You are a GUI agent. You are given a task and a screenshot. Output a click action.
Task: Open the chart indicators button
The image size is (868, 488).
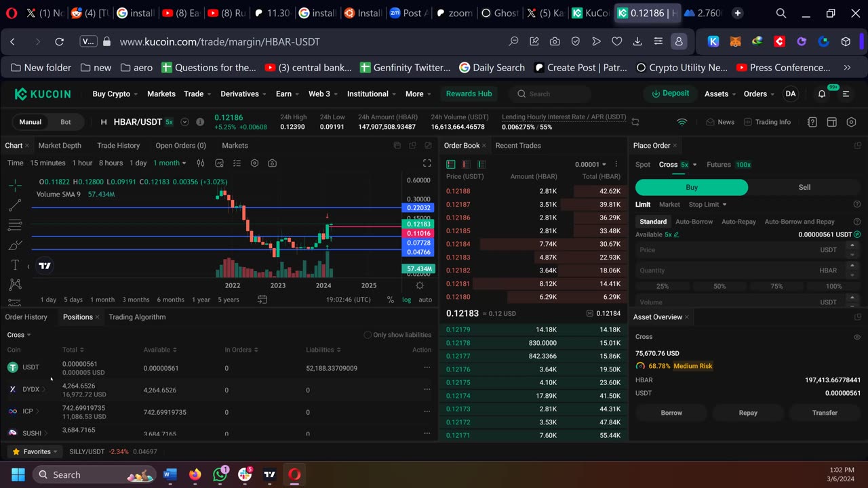pyautogui.click(x=237, y=163)
